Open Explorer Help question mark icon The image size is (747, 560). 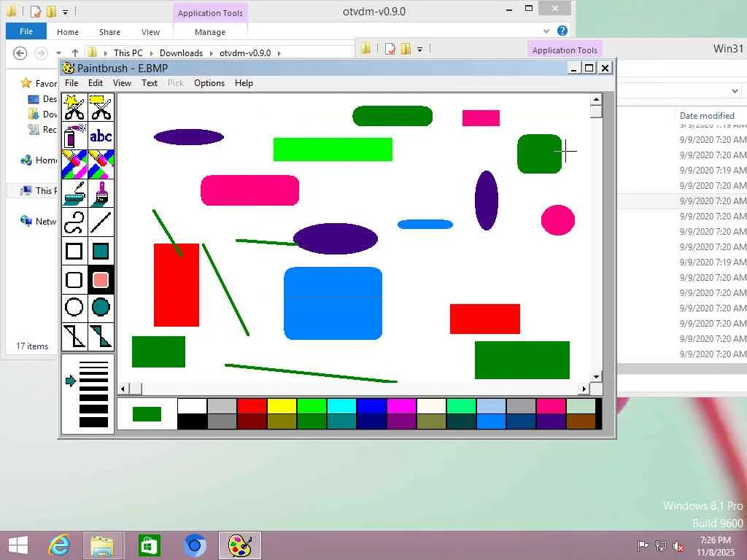(x=562, y=31)
